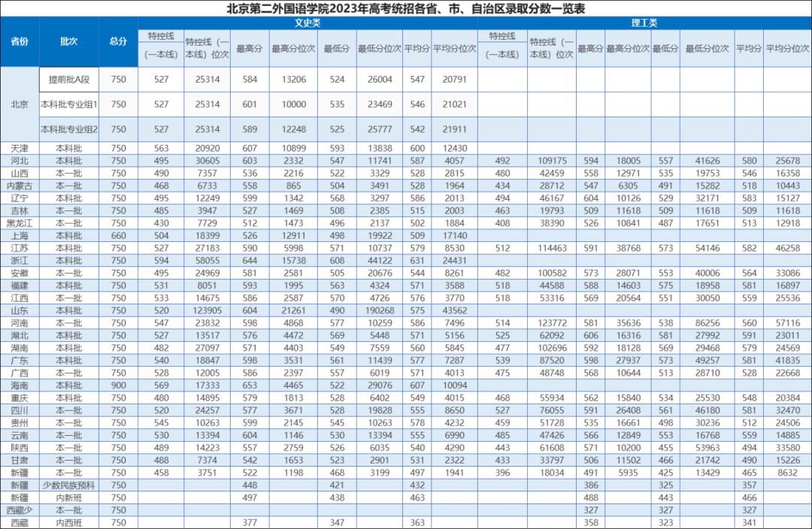
Task: Click the '云南' province cell
Action: pos(20,435)
